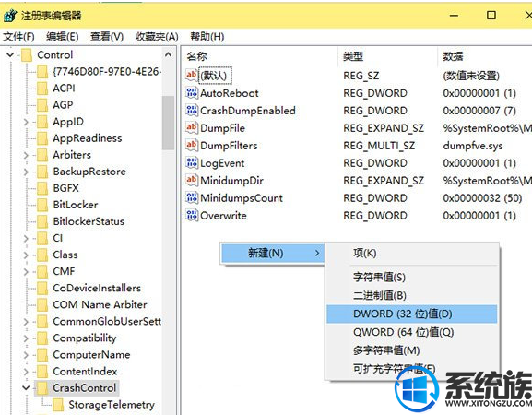The height and width of the screenshot is (415, 532).
Task: Click the Control folder icon
Action: [27, 55]
